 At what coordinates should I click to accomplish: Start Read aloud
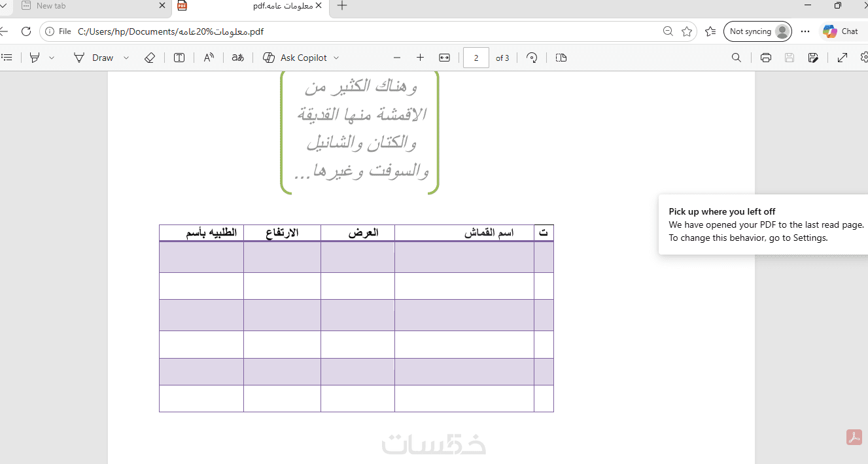point(209,58)
